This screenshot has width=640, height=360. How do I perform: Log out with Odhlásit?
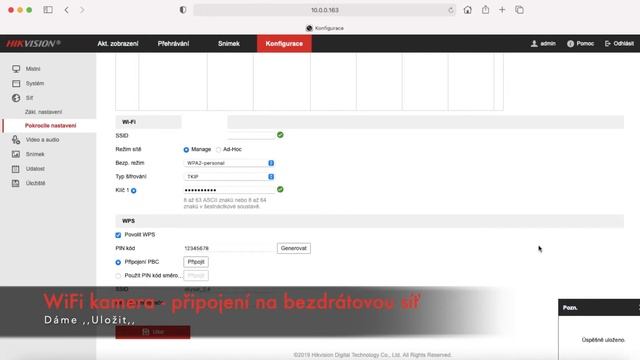pyautogui.click(x=619, y=43)
